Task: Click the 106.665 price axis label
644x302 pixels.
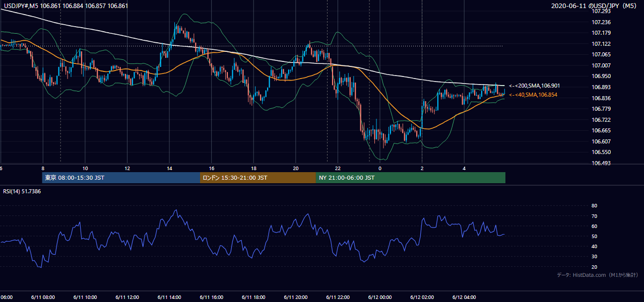Action: click(x=602, y=130)
